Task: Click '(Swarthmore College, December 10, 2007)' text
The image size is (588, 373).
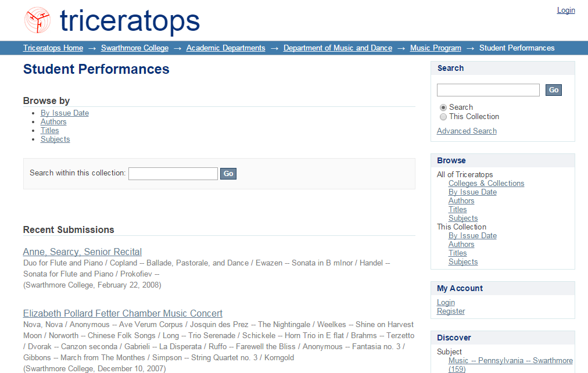Action: (x=95, y=368)
